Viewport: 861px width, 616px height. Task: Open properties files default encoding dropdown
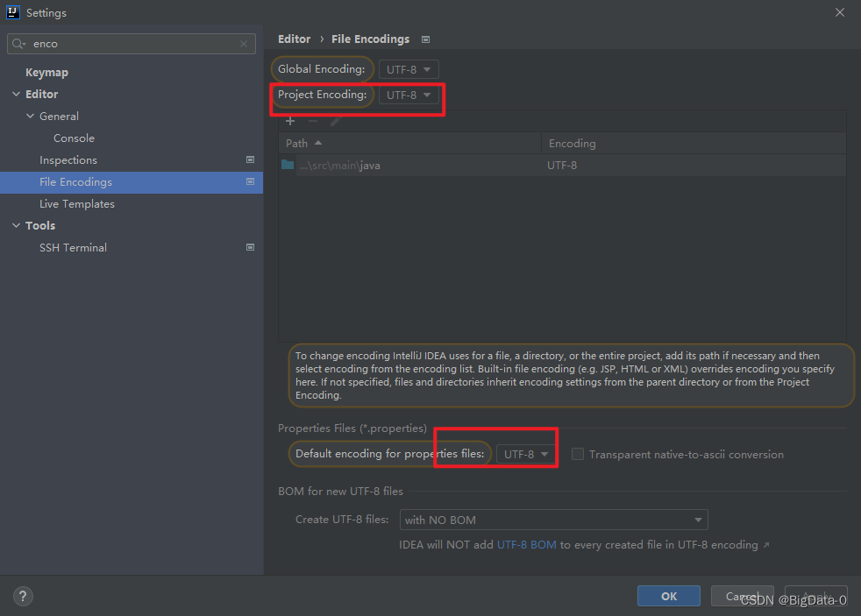(x=526, y=454)
